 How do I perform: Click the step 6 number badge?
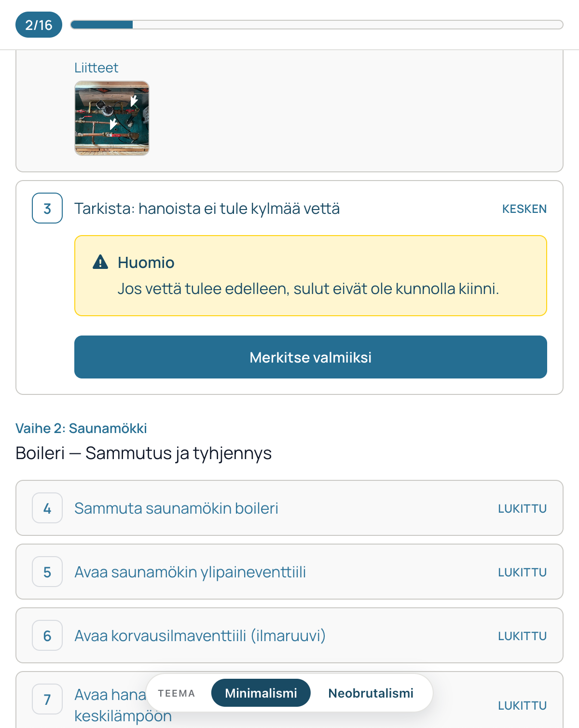click(x=47, y=635)
